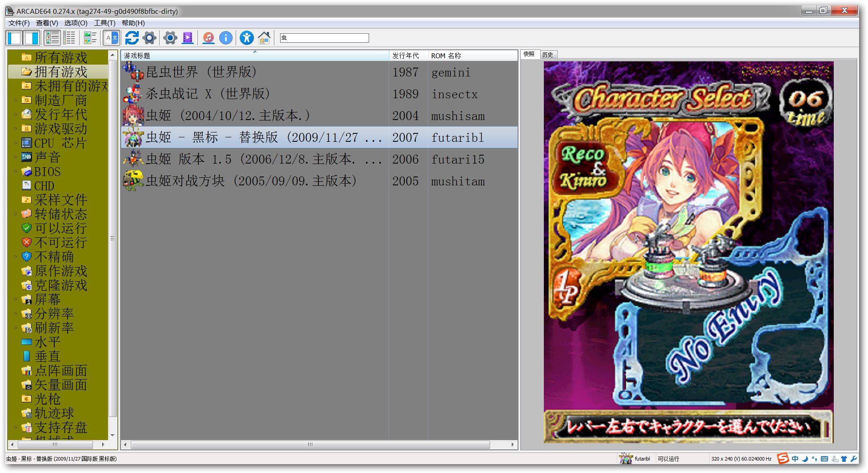Expand the 游戏驱动 tree node
The image size is (868, 473).
point(16,128)
